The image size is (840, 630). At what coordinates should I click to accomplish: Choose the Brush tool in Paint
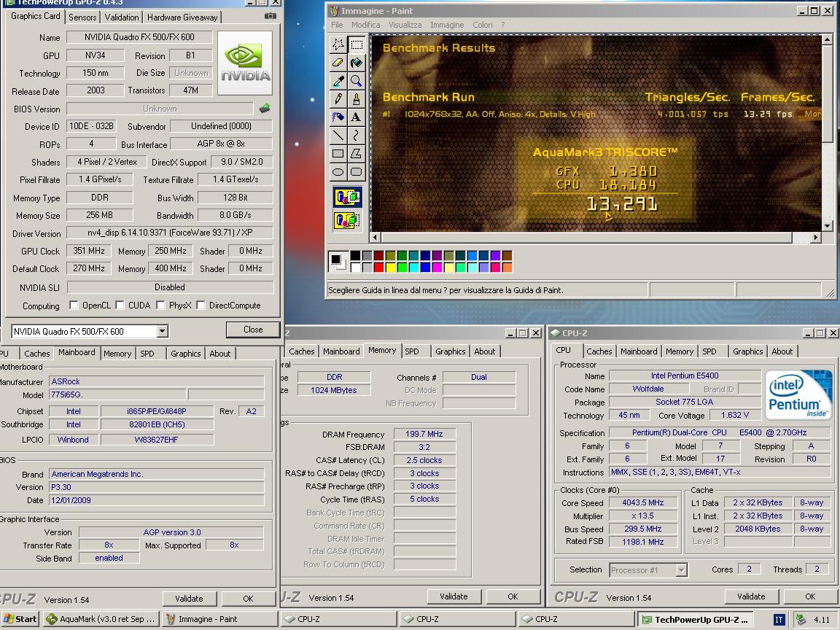click(x=357, y=99)
